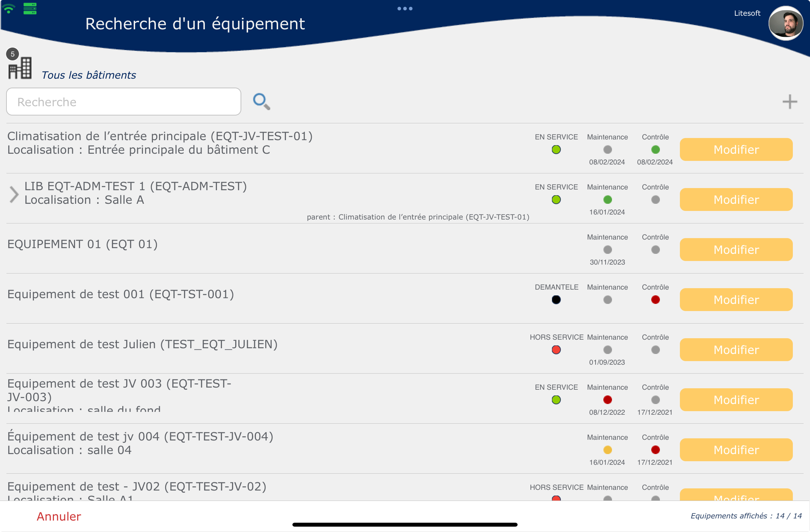Click the three dots at top center
Image resolution: width=810 pixels, height=532 pixels.
point(405,9)
